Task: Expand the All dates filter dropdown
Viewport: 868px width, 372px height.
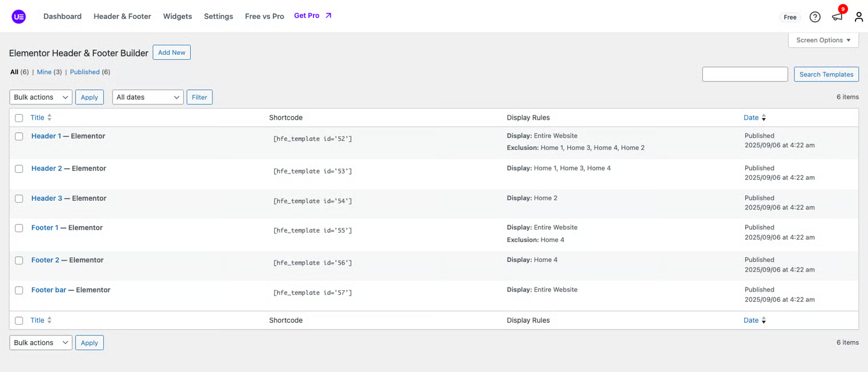Action: pos(147,97)
